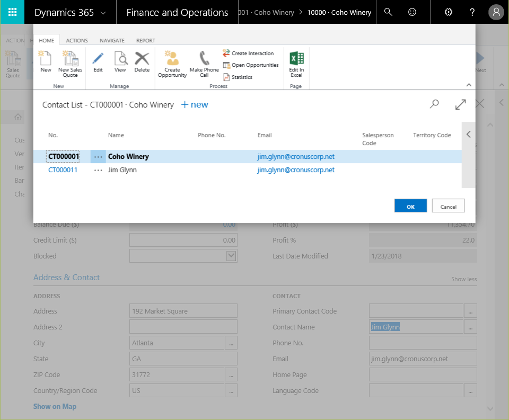Open Language Code lookup button
The image size is (509, 420).
point(470,390)
